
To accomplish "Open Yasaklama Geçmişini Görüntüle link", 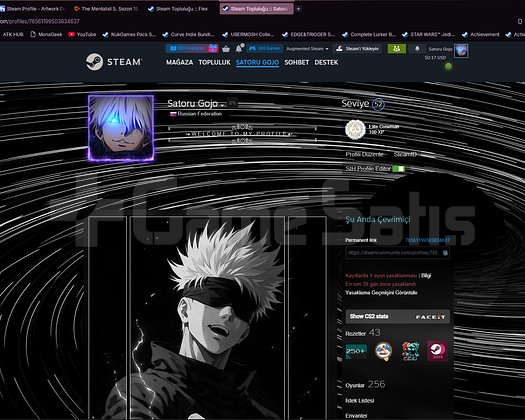I will (381, 292).
